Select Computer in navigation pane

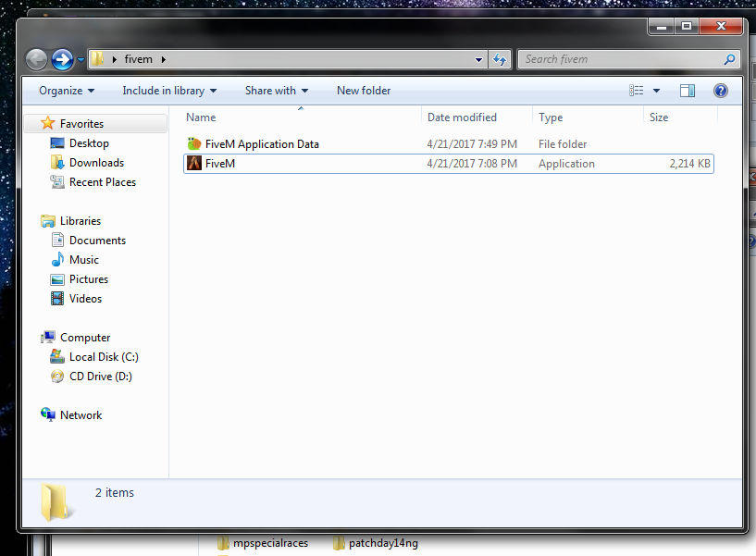tap(85, 338)
